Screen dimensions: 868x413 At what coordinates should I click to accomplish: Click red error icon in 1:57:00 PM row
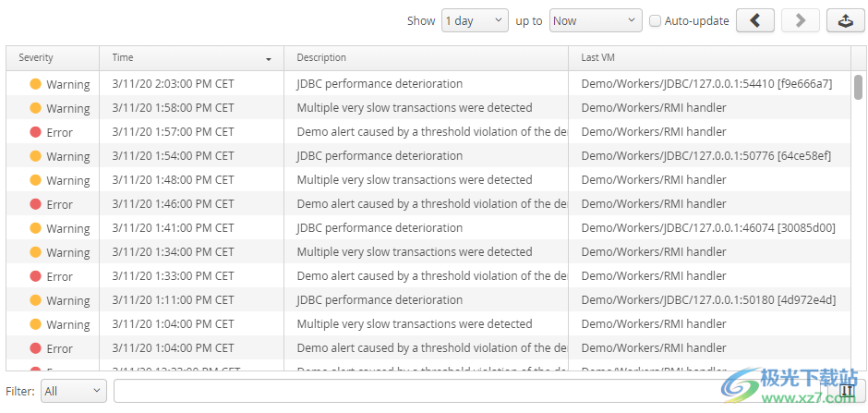point(35,132)
